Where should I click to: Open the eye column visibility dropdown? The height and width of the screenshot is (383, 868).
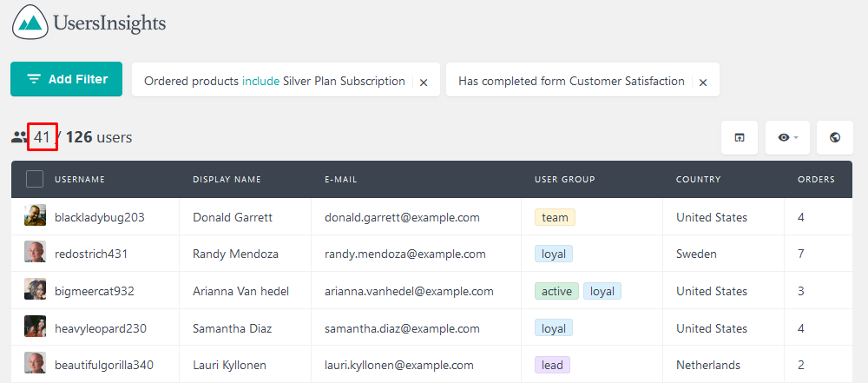pyautogui.click(x=787, y=137)
